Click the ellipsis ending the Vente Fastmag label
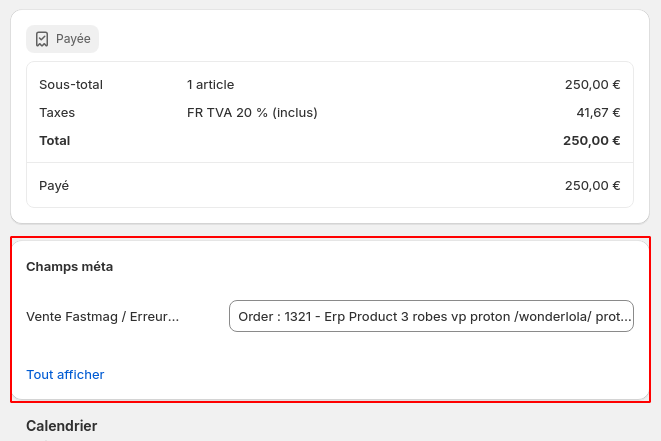This screenshot has width=661, height=441. coord(174,318)
